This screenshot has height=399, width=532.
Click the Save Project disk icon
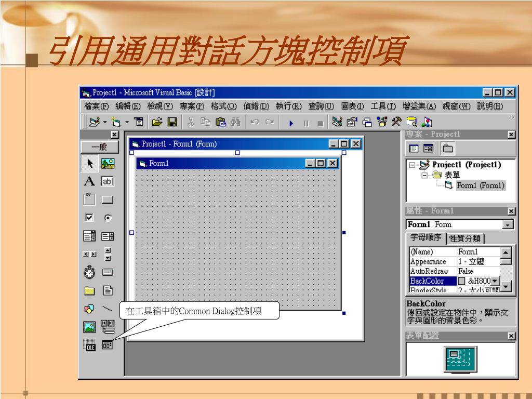(x=172, y=122)
